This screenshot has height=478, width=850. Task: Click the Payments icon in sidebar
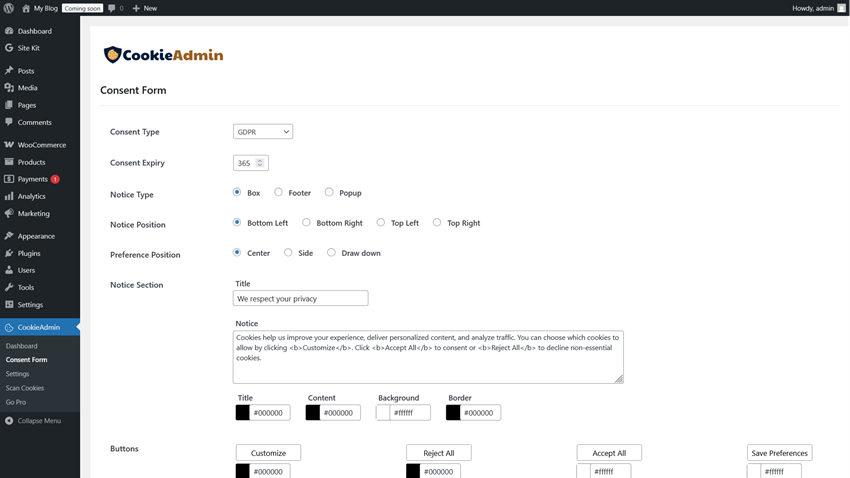click(x=9, y=179)
